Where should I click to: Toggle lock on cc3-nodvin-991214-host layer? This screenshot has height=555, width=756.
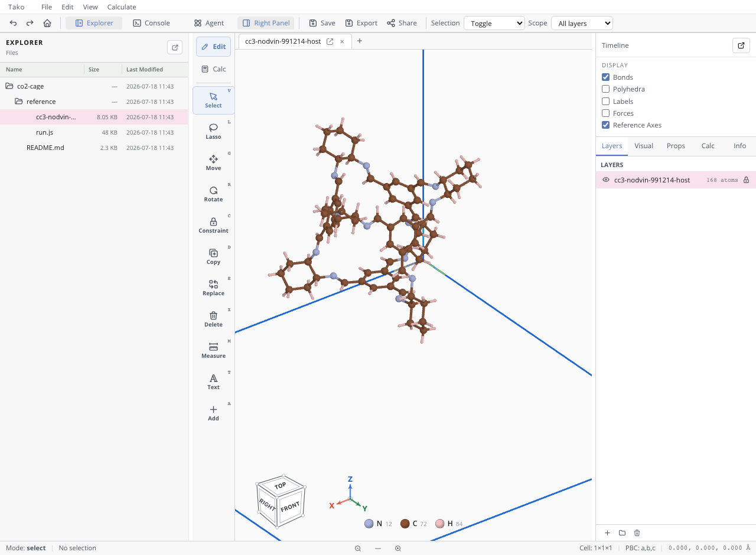[x=746, y=180]
